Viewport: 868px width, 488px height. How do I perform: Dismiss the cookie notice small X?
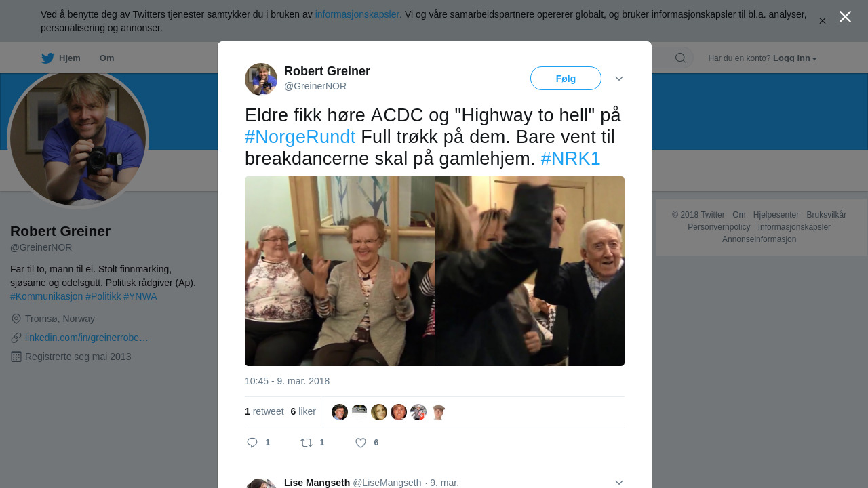(x=823, y=21)
